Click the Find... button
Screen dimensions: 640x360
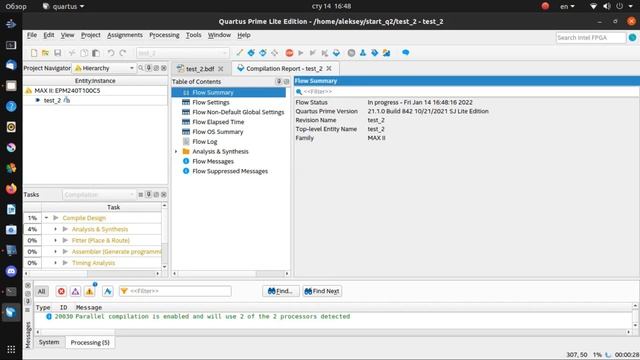click(x=280, y=291)
